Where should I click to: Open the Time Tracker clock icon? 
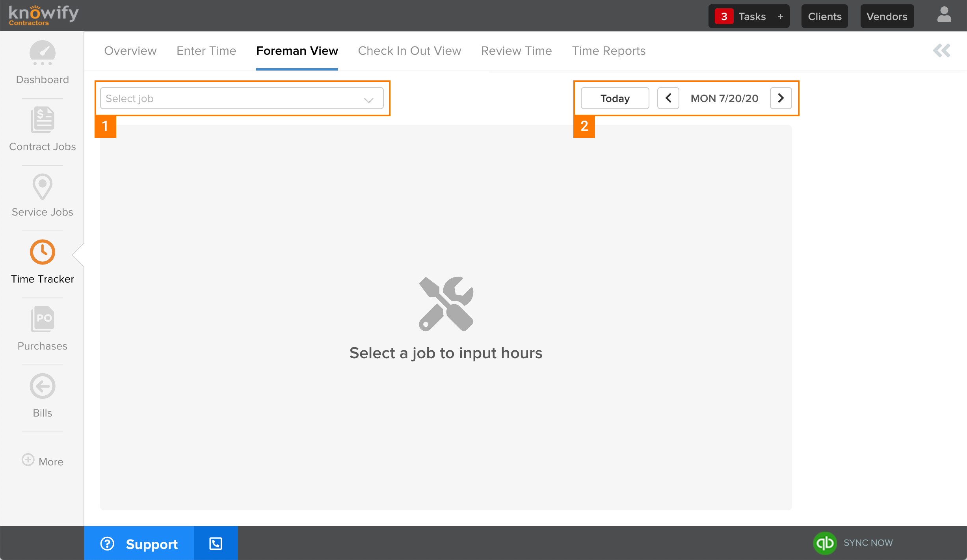pyautogui.click(x=43, y=252)
